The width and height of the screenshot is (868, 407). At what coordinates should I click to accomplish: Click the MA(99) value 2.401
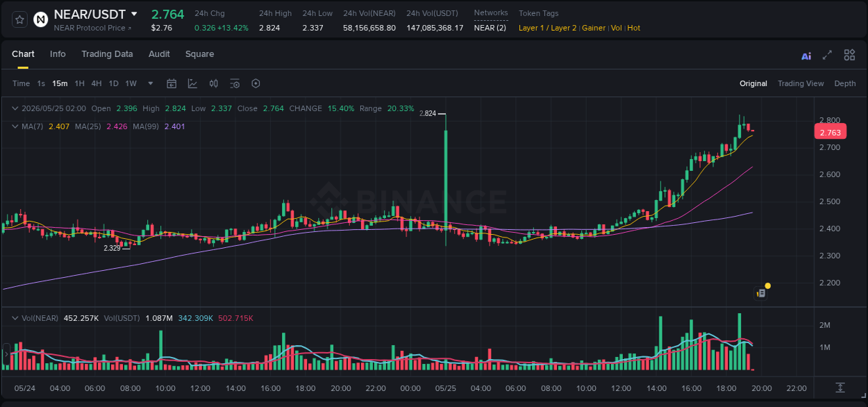pyautogui.click(x=174, y=126)
